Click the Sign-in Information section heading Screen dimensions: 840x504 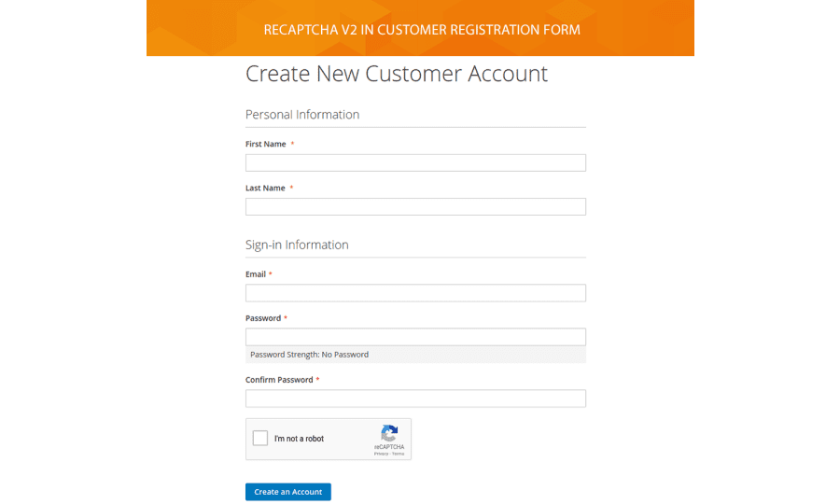point(297,245)
